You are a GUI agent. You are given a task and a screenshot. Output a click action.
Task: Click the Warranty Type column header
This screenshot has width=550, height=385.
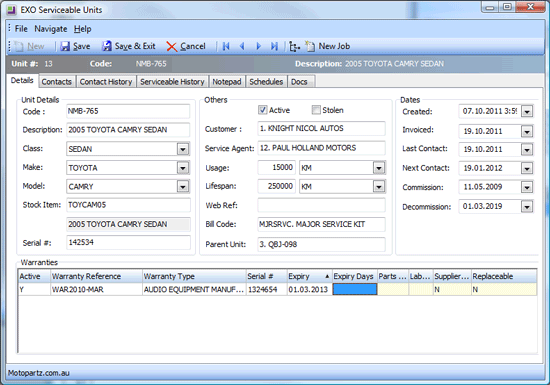point(194,276)
